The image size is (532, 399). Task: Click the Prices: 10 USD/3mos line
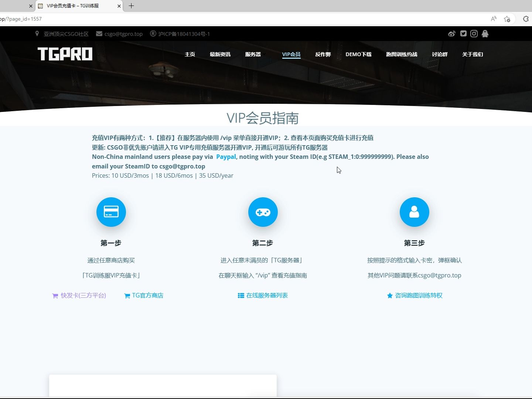pos(163,176)
